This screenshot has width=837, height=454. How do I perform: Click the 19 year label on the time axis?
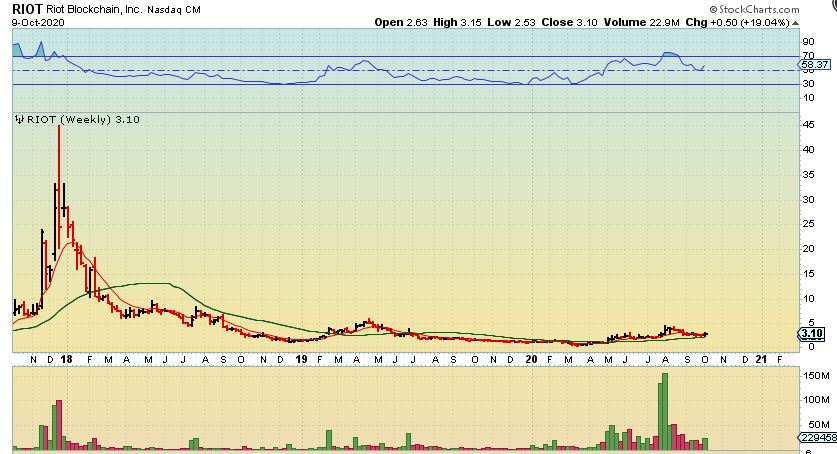[302, 359]
